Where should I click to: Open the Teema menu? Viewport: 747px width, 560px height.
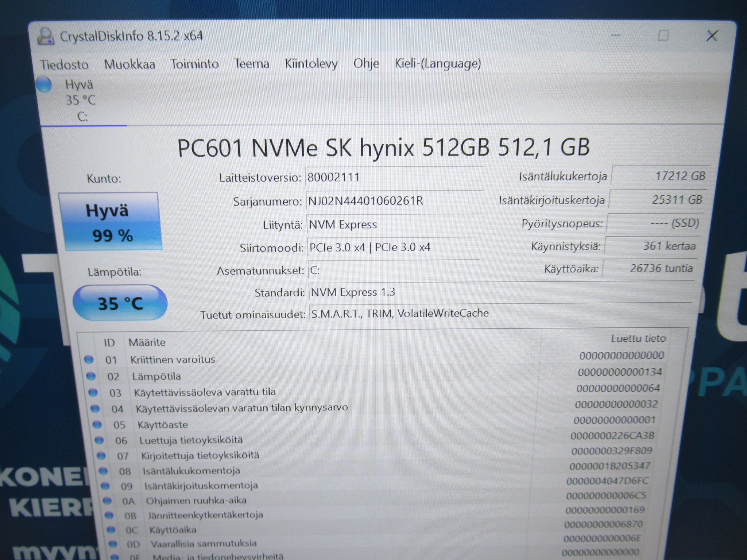[x=252, y=63]
